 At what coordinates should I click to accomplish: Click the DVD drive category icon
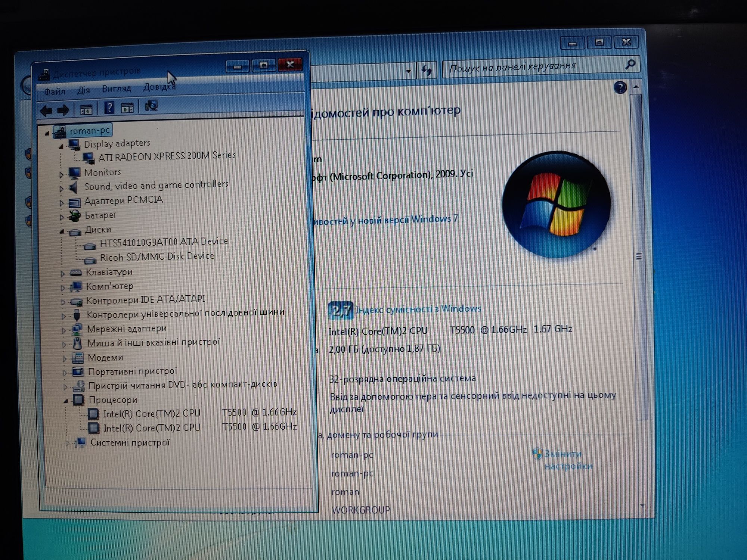point(79,386)
